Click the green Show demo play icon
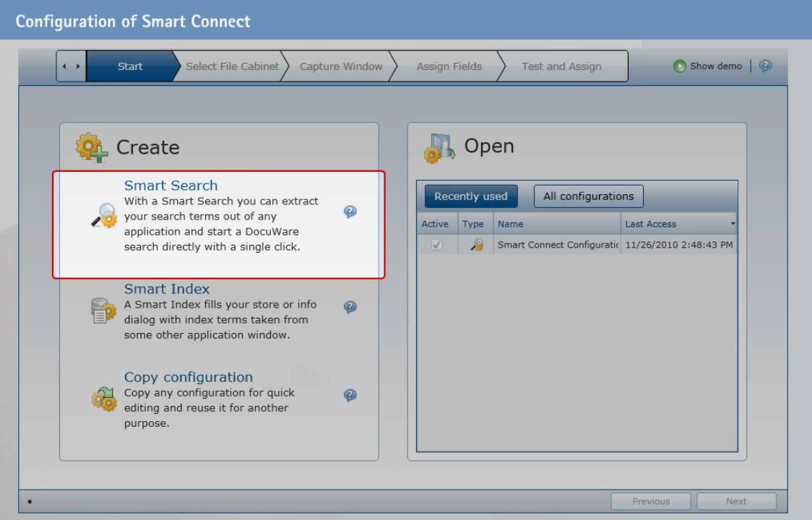The image size is (812, 520). (x=679, y=66)
